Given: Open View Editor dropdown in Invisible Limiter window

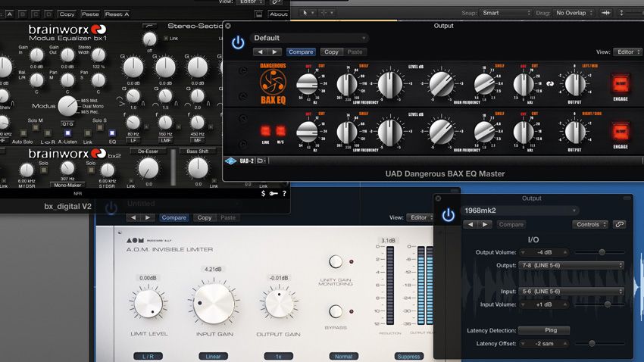Looking at the screenshot, I should click(420, 217).
